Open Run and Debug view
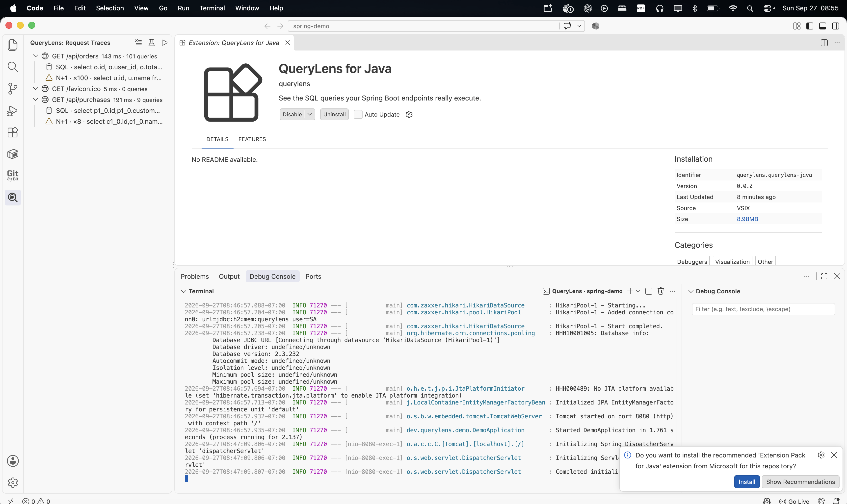Viewport: 847px width, 504px height. (13, 111)
